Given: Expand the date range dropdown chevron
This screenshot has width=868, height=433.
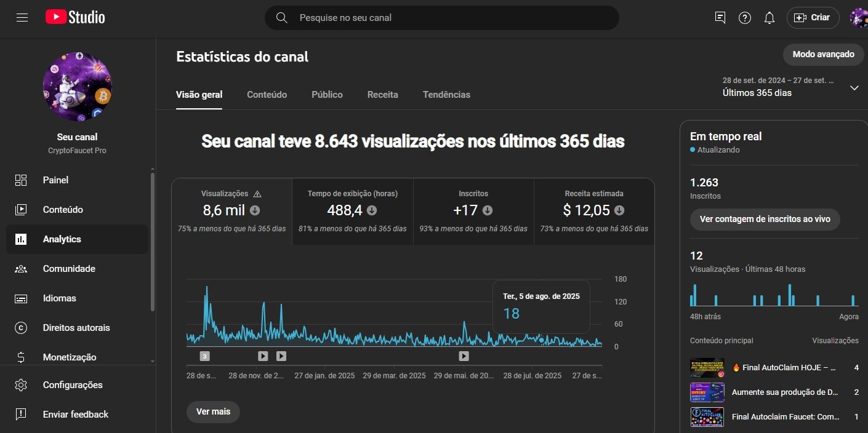Looking at the screenshot, I should coord(854,88).
